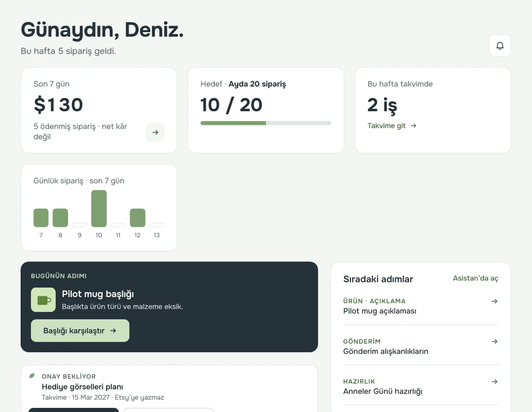The width and height of the screenshot is (532, 412).
Task: Click the $130 revenue figure
Action: pos(59,105)
